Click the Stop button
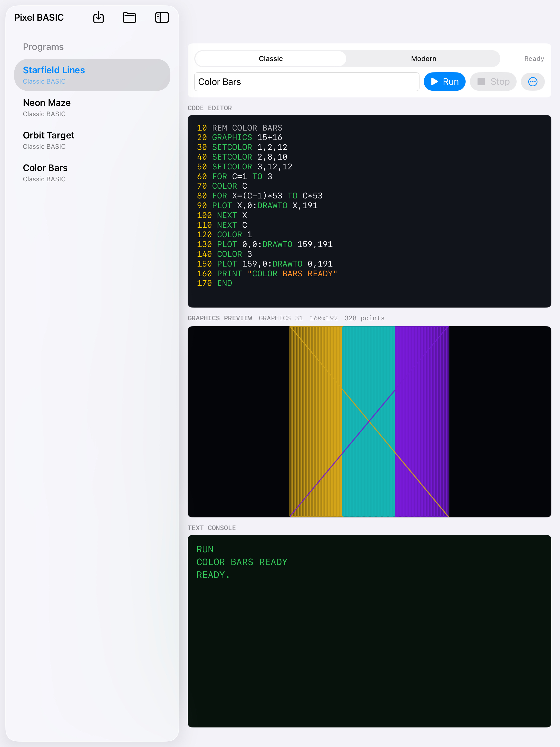The image size is (560, 747). coord(493,82)
